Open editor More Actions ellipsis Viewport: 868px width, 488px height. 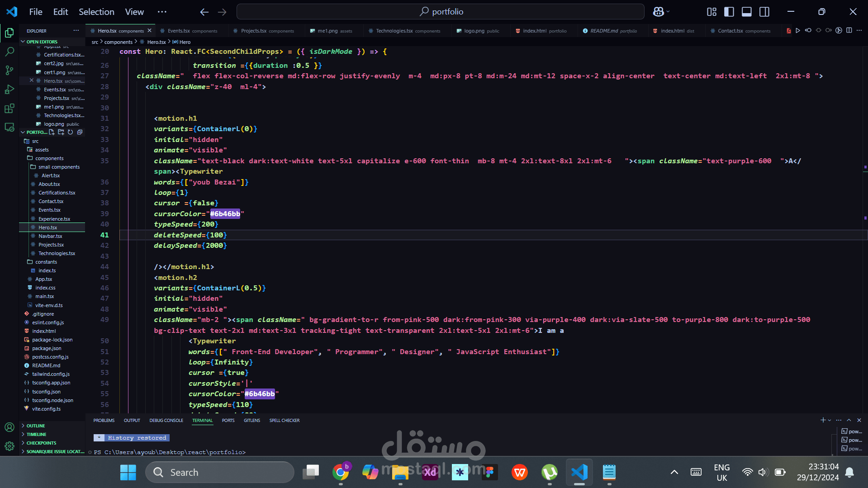point(859,31)
